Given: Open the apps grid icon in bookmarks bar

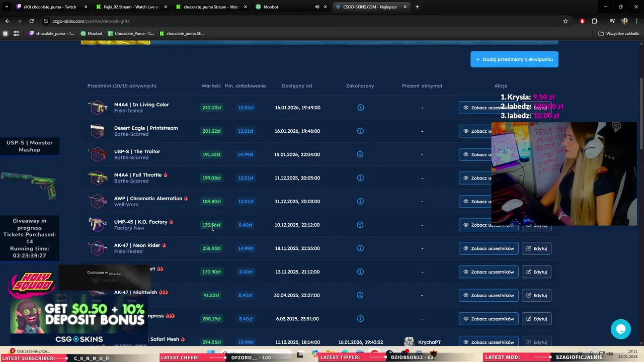Looking at the screenshot, I should point(16,34).
